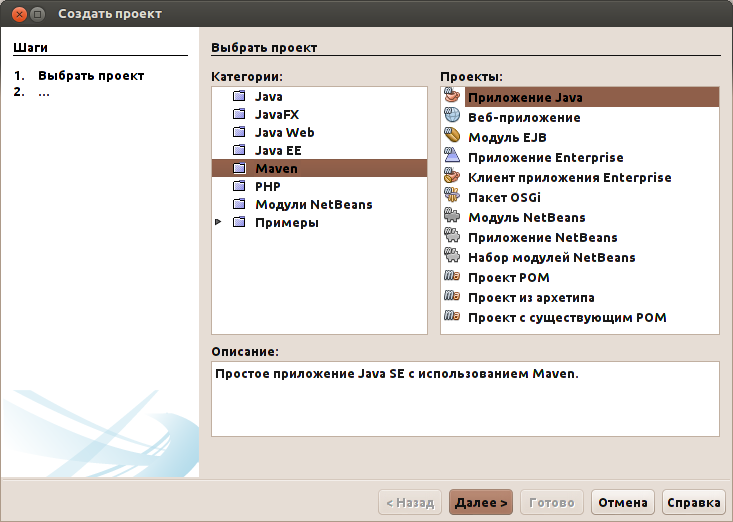Click step 1 Выбрать проект in Шаги
Viewport: 733px width, 522px height.
pos(91,76)
